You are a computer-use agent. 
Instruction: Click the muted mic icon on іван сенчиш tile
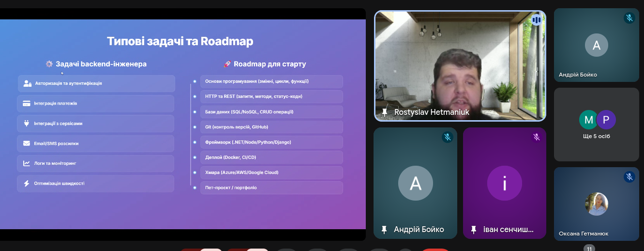pyautogui.click(x=536, y=137)
